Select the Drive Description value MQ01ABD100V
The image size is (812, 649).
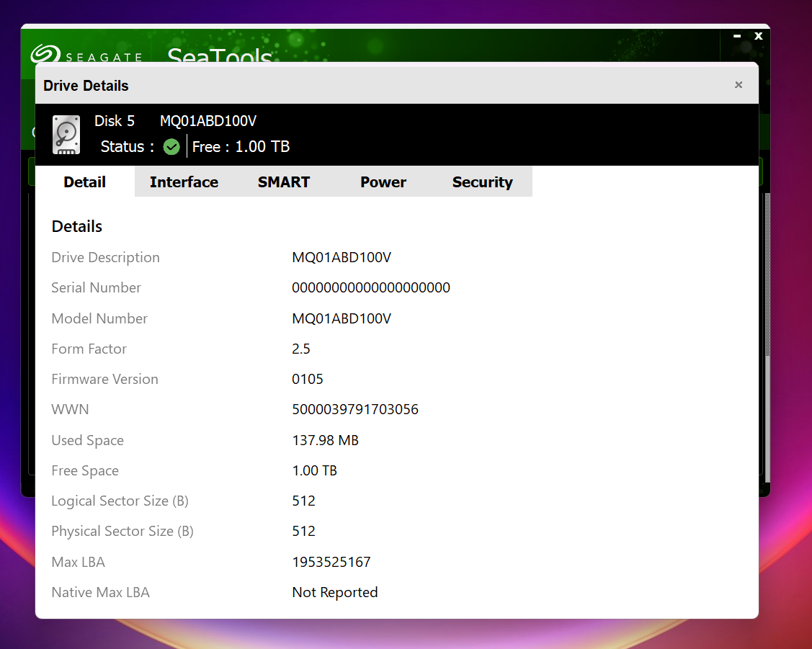point(342,257)
